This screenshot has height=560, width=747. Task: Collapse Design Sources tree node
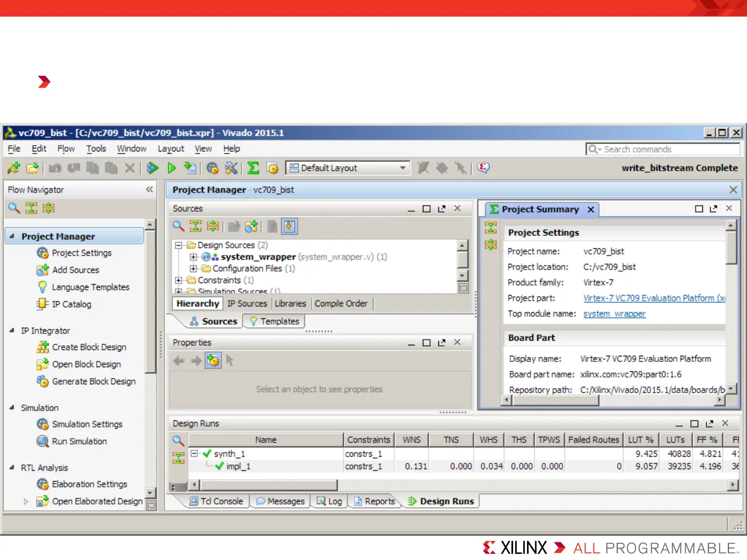(x=178, y=245)
